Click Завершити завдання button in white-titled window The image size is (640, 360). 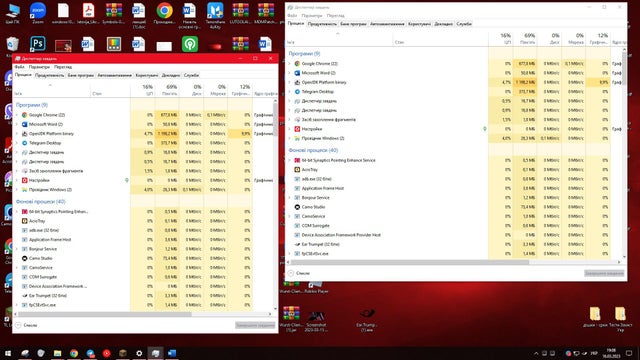[x=604, y=273]
